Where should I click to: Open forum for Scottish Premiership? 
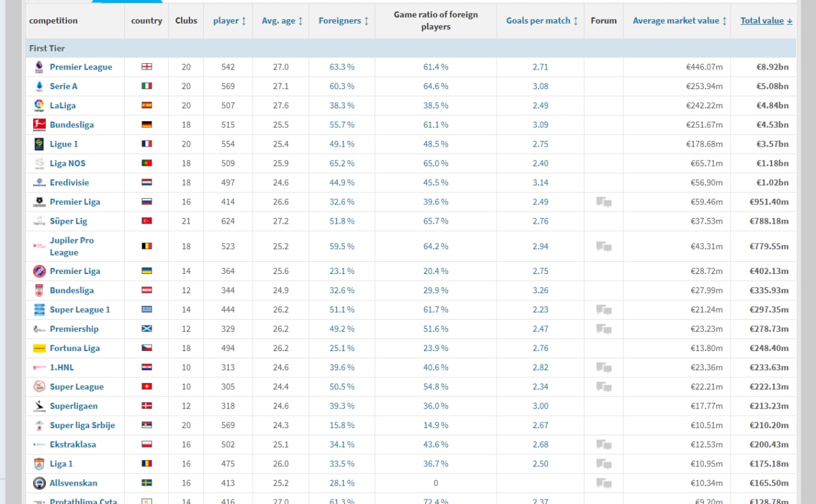604,329
